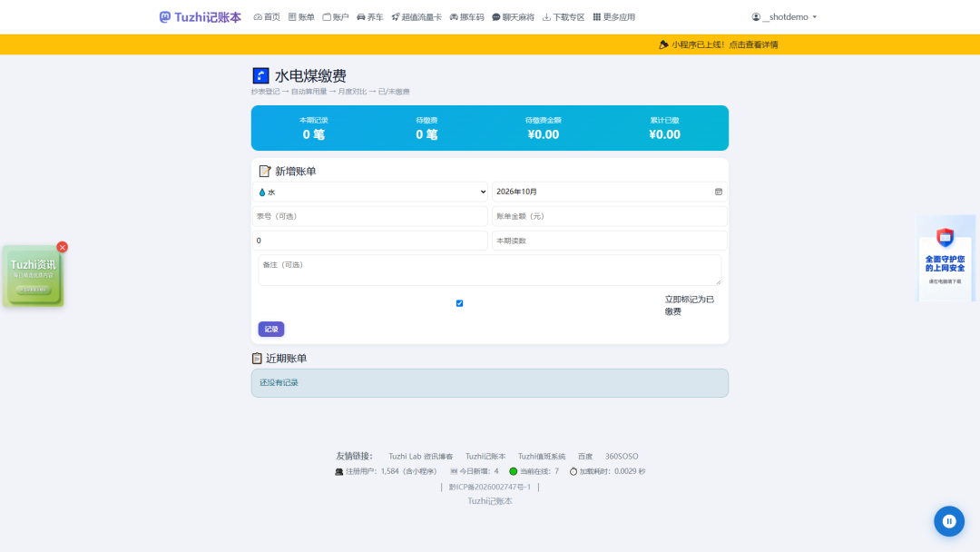
Task: Focus the 表号(可选) input field
Action: (370, 216)
